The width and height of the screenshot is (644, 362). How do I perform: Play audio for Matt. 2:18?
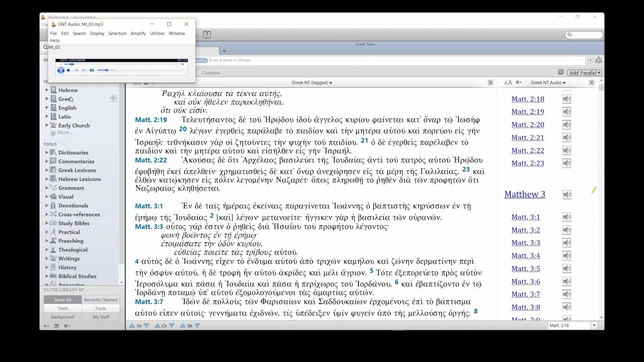point(567,99)
